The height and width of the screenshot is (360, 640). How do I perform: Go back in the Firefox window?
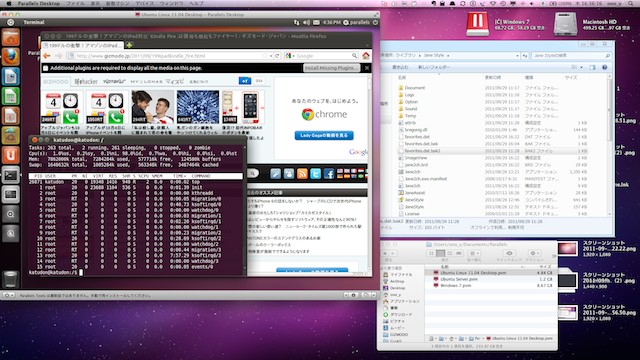(x=47, y=56)
